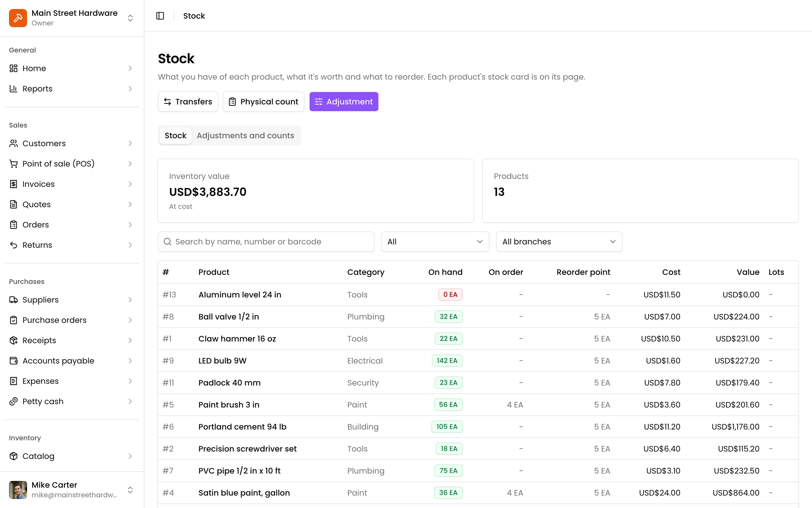812x508 pixels.
Task: Click the Accounts payable wallet icon
Action: pyautogui.click(x=14, y=361)
